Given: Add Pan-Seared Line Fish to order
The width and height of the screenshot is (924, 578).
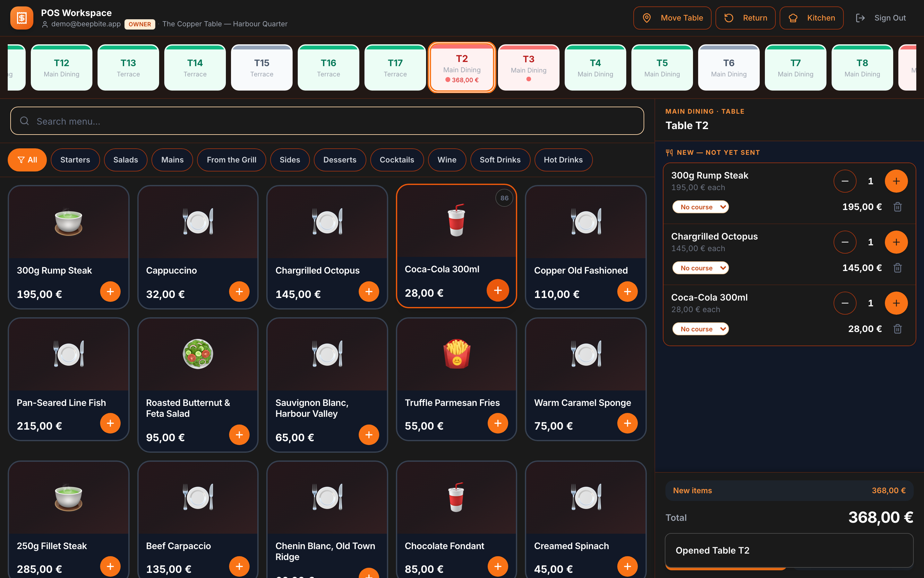Looking at the screenshot, I should click(110, 423).
